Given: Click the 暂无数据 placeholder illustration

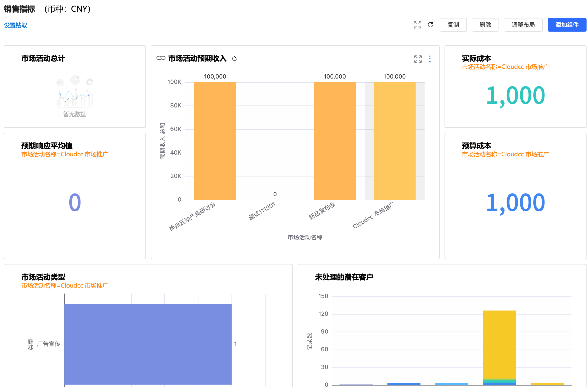Looking at the screenshot, I should (x=75, y=91).
